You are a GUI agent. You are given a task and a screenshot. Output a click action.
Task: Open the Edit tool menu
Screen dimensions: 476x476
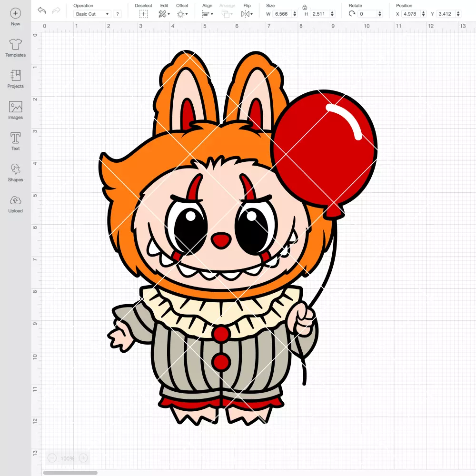pyautogui.click(x=164, y=14)
